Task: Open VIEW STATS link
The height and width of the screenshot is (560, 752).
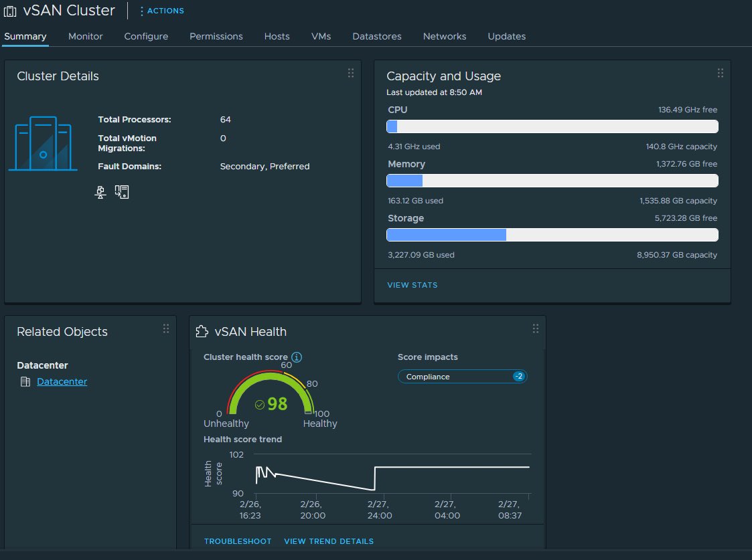Action: pyautogui.click(x=412, y=285)
